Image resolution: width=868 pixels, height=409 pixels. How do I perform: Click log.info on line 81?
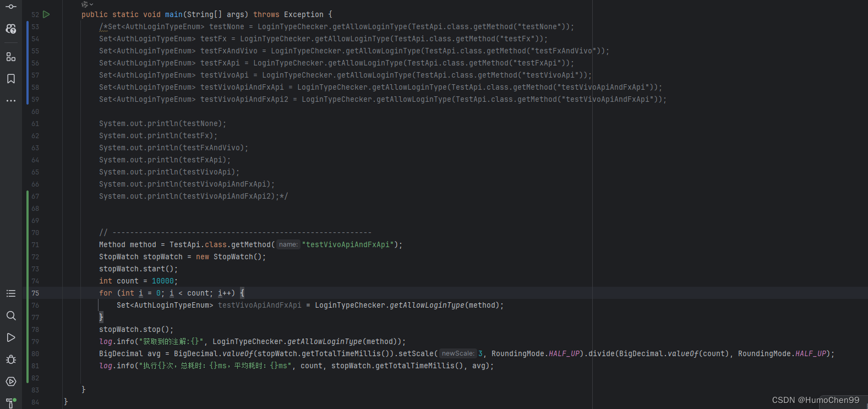click(x=117, y=366)
